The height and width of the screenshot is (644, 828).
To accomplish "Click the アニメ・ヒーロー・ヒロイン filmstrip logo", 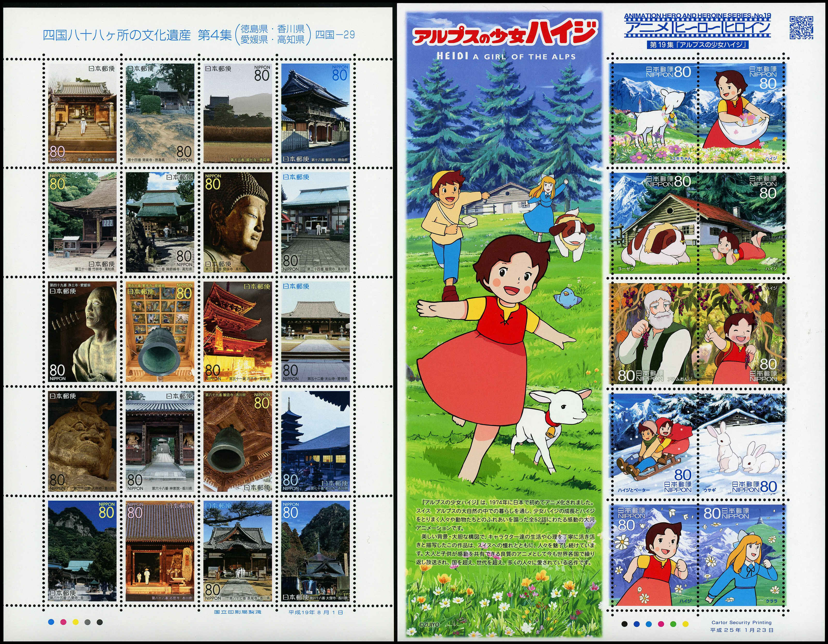I will point(697,28).
